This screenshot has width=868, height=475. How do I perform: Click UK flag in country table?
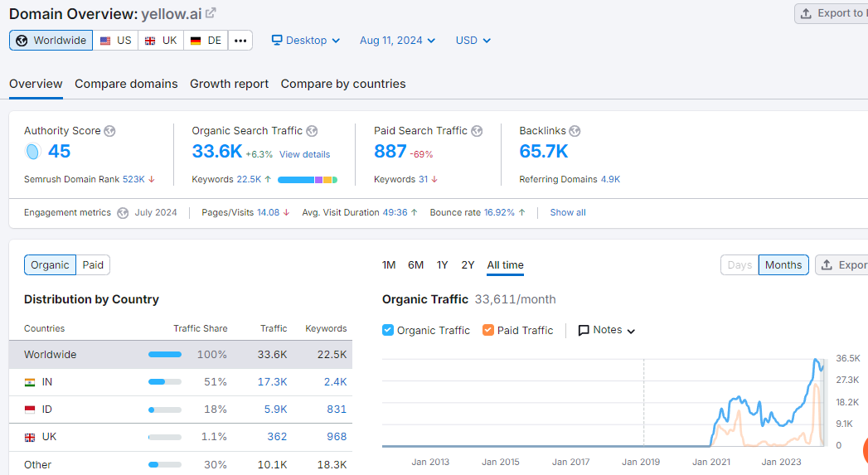coord(30,438)
